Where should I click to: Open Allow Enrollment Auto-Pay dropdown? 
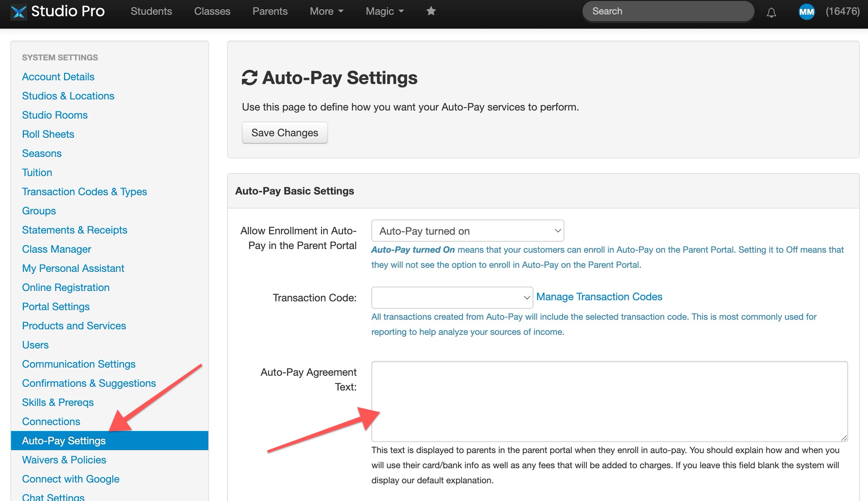click(467, 231)
